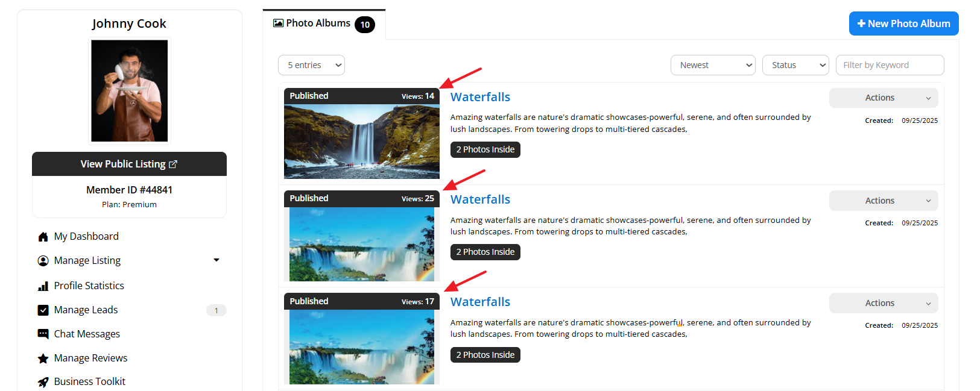Open Actions menu for third Waterfalls album
Viewport: 980px width, 391px height.
coord(884,303)
